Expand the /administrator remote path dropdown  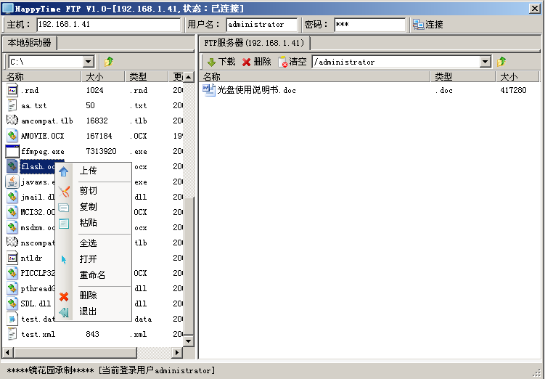tap(485, 62)
